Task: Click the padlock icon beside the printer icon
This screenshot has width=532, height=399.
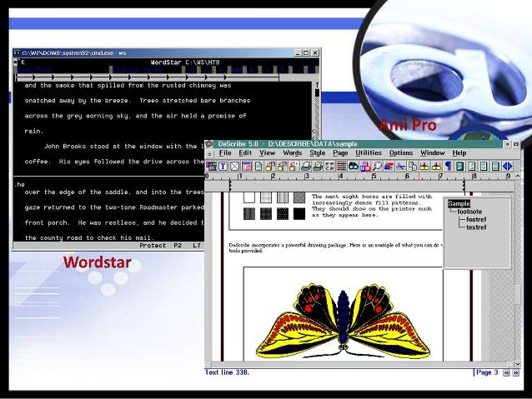Action: (294, 166)
